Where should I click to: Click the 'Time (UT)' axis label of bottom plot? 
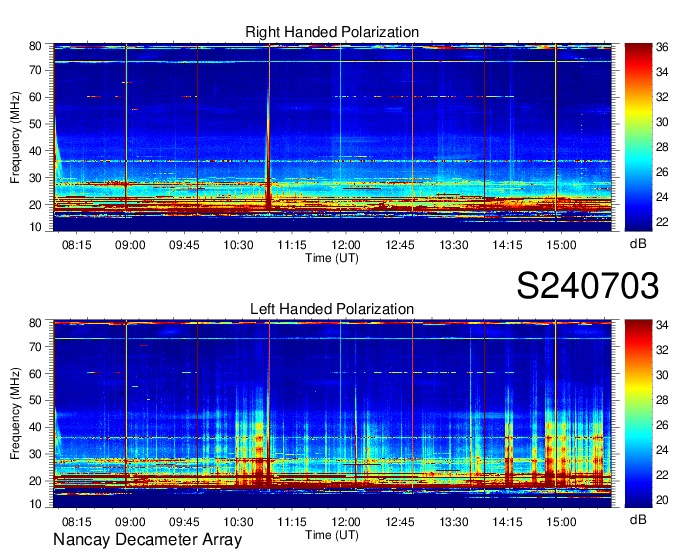[332, 535]
